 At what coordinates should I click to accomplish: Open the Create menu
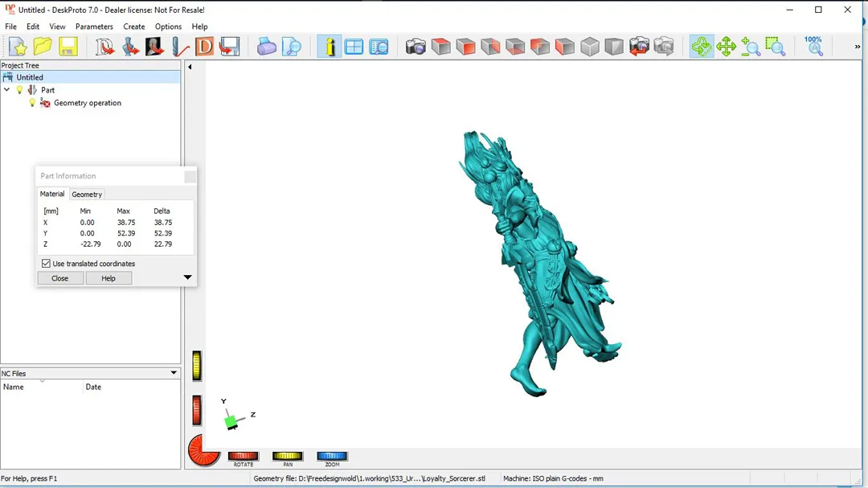134,27
